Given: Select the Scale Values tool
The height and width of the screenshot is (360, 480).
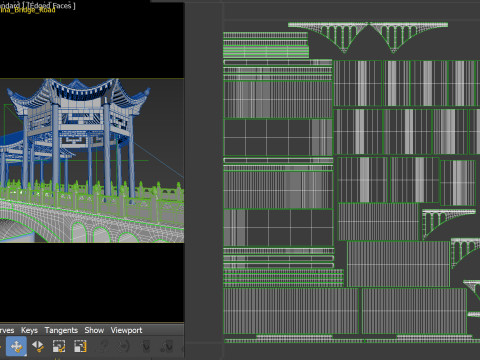Looking at the screenshot, I should [x=80, y=346].
